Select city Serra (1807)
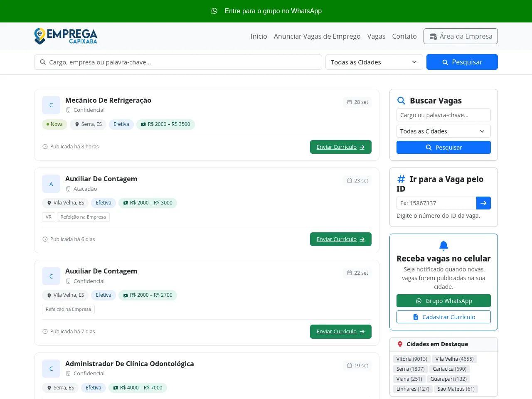 coord(411,369)
